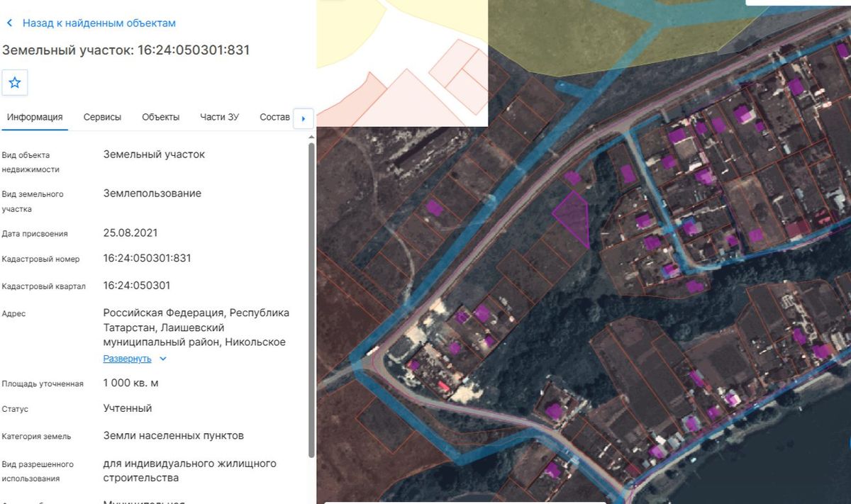Viewport: 851px width, 504px height.
Task: Select the Части ЗУ tab
Action: pyautogui.click(x=219, y=118)
